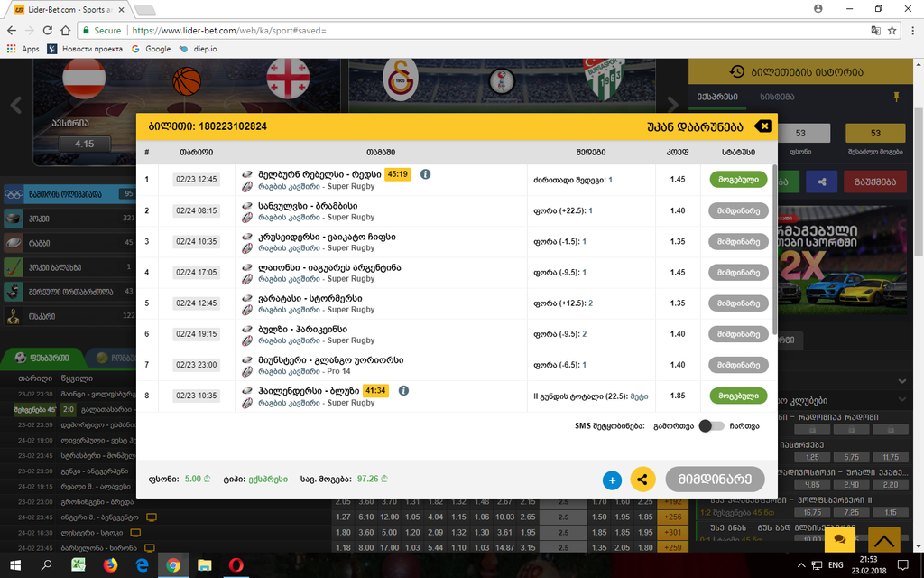Switch to the ექსპრესი tab
Image resolution: width=924 pixels, height=578 pixels.
click(717, 97)
